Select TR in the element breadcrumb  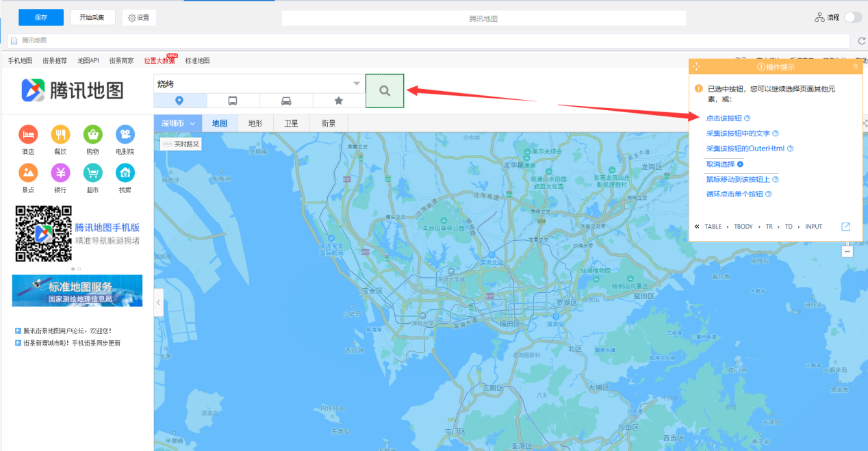769,227
